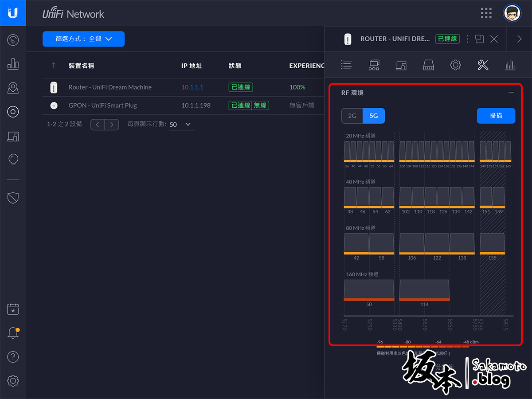Go to the next page of devices
Viewport: 532px width, 399px height.
pos(112,125)
